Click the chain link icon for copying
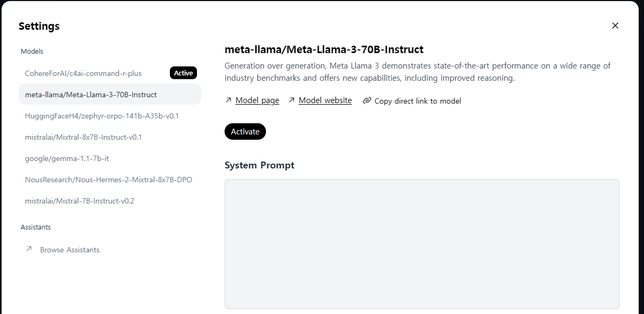 click(x=367, y=100)
